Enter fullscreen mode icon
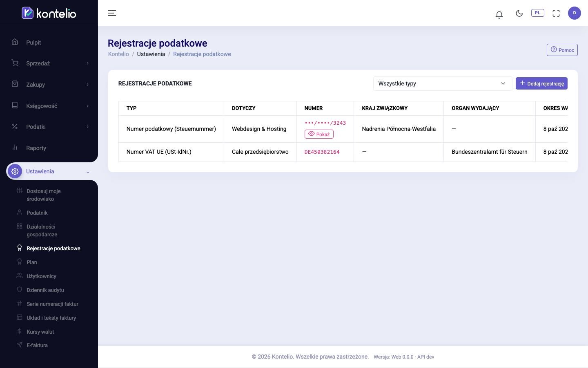Viewport: 588px width, 368px height. [556, 13]
